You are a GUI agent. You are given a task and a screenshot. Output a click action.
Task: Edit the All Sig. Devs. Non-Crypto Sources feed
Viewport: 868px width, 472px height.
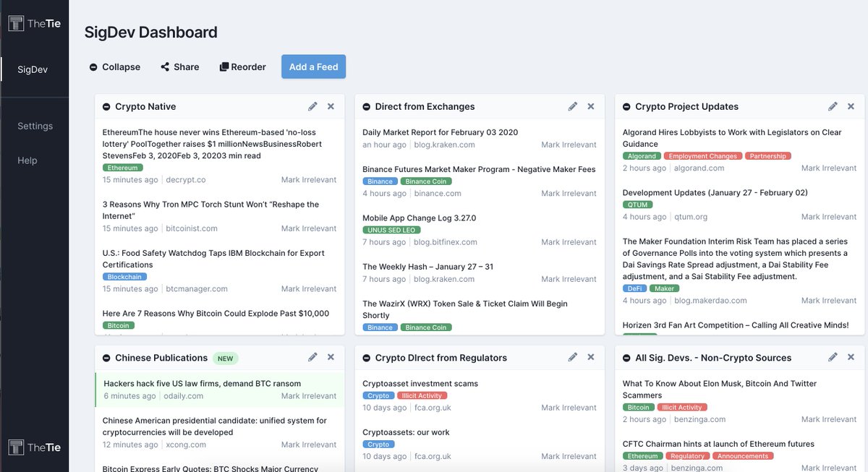(x=833, y=357)
